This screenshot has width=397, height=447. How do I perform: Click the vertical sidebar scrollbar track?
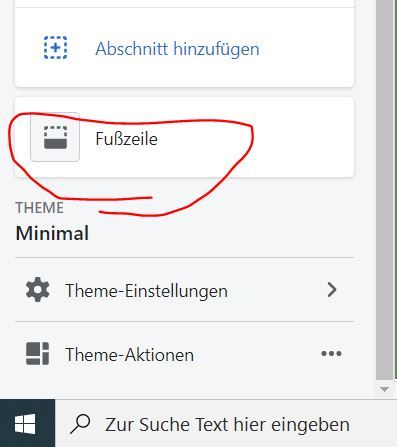tap(384, 190)
